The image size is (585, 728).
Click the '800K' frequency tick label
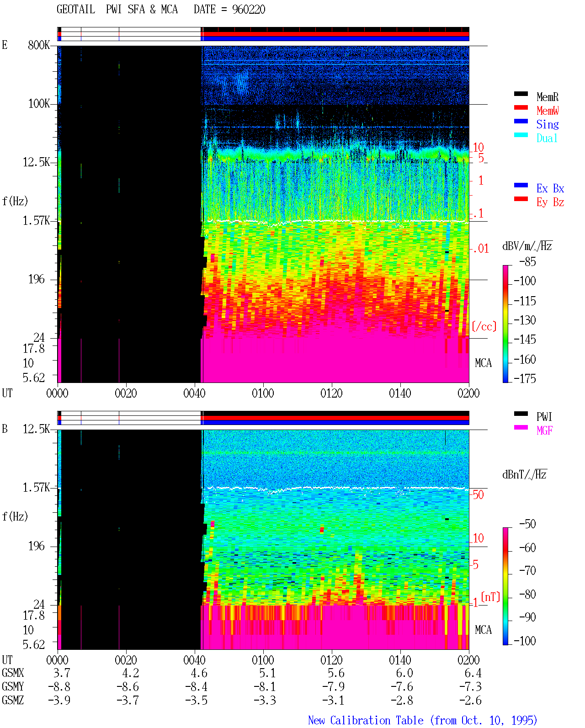(39, 45)
